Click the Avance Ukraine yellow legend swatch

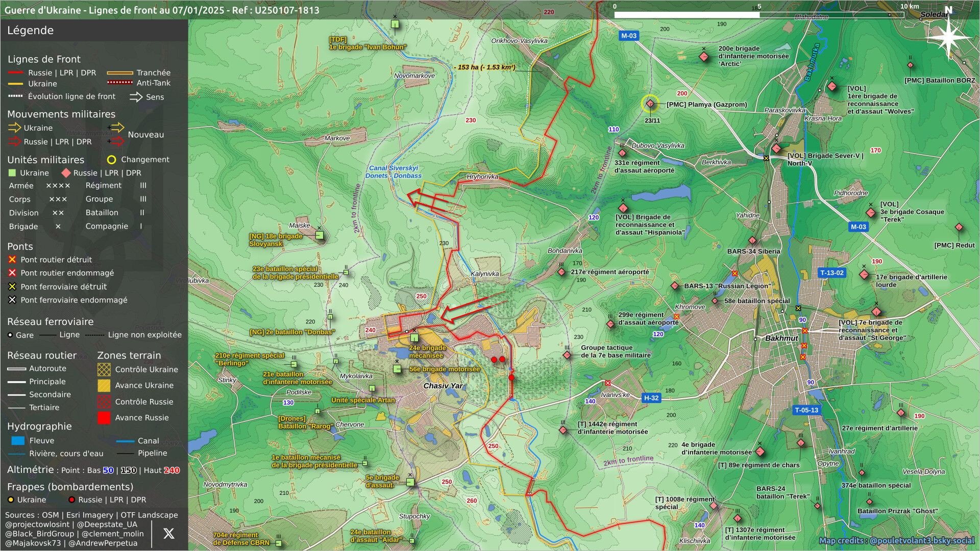pos(104,386)
